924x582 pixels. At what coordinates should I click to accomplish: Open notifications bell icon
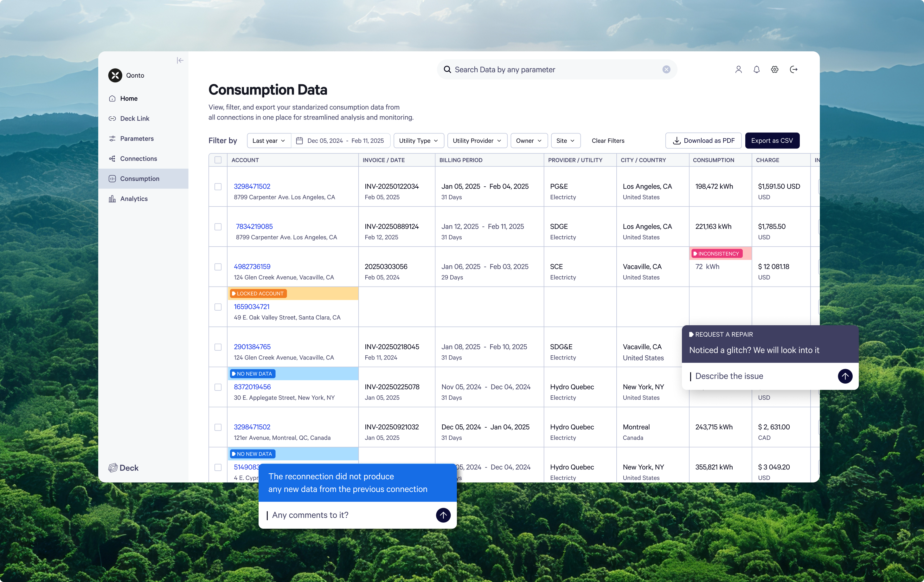pyautogui.click(x=756, y=69)
